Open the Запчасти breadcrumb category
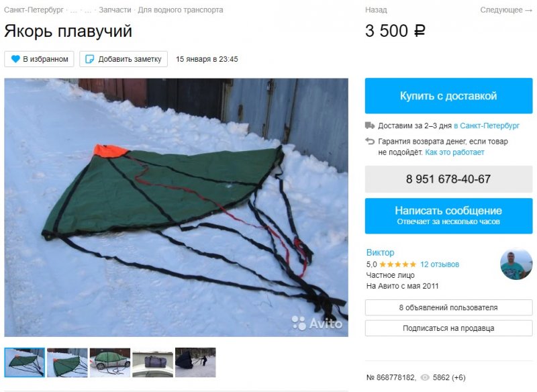The image size is (537, 392). point(115,10)
